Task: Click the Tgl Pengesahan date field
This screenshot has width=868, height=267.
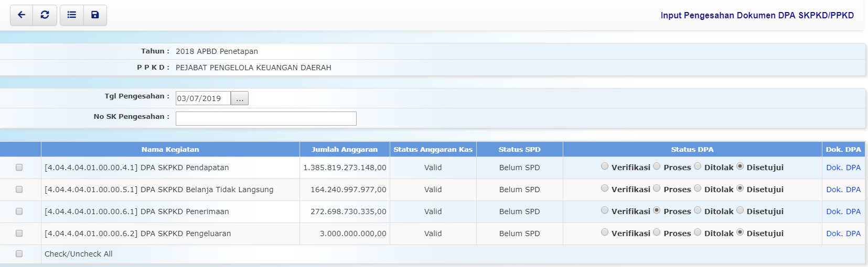Action: click(202, 98)
